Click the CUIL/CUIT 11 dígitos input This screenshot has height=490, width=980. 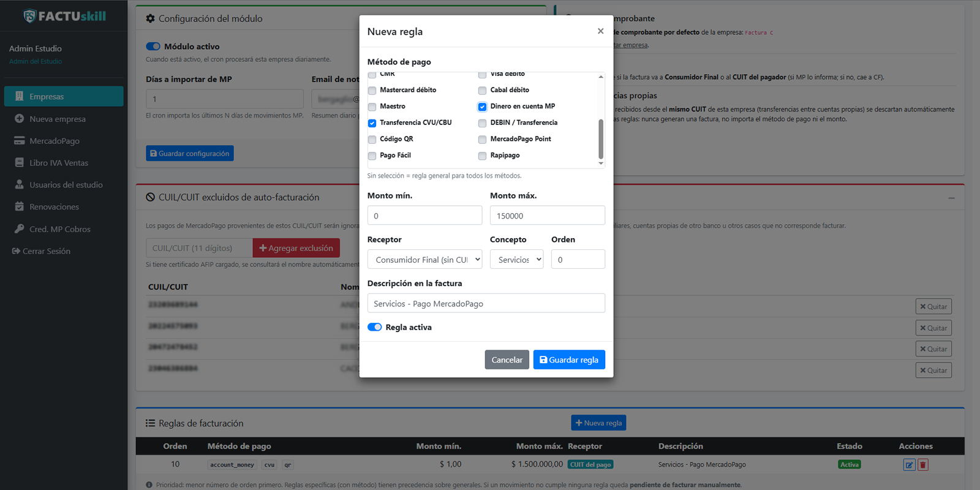pos(199,248)
